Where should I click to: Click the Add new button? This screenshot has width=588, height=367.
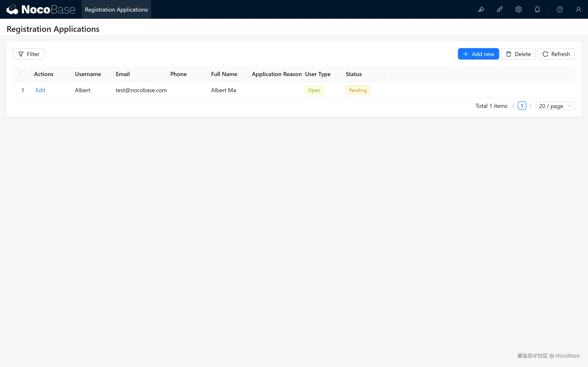(x=478, y=54)
